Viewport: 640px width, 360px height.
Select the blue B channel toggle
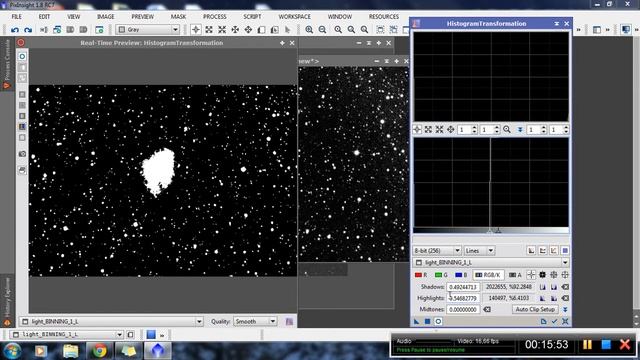(x=461, y=275)
